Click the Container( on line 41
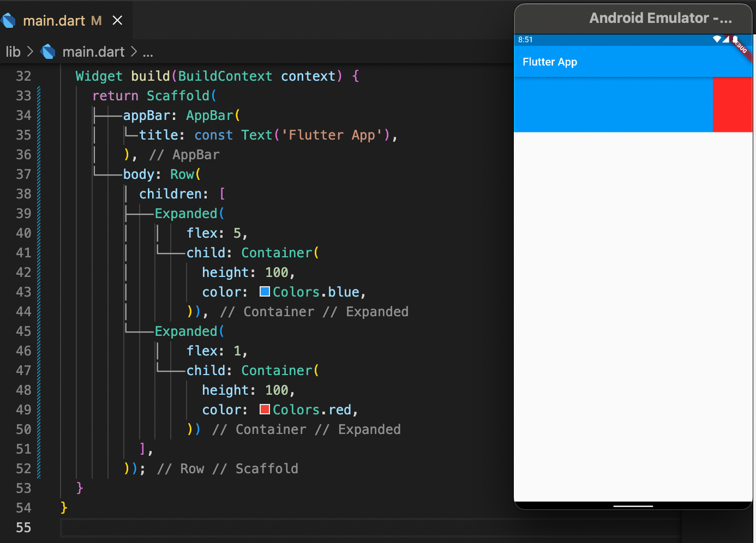 [280, 253]
